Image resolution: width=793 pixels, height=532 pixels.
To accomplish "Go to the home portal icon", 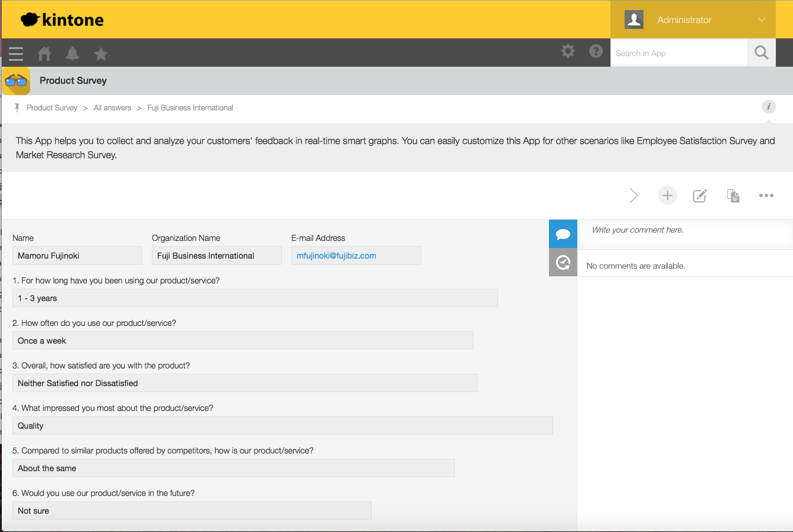I will (44, 54).
